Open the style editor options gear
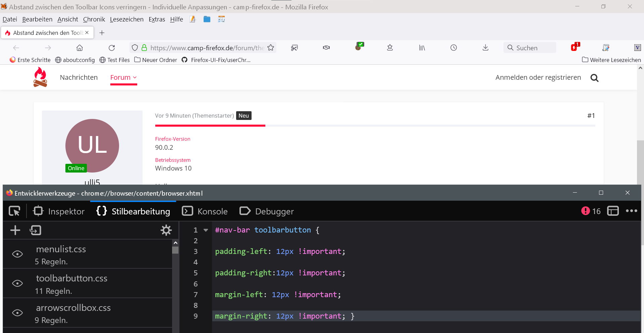 pos(166,230)
